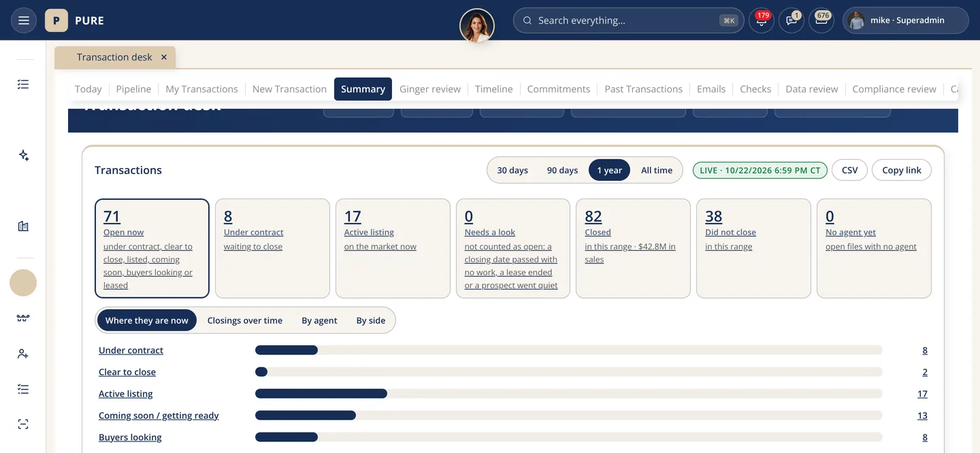
Task: Open the pipeline nodes sidebar icon
Action: (23, 318)
